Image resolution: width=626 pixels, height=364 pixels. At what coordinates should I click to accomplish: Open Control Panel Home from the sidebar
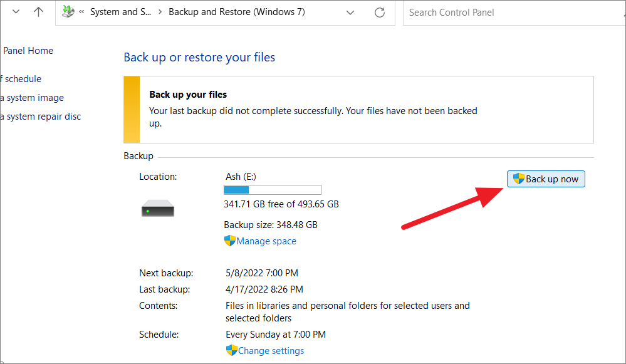click(28, 50)
